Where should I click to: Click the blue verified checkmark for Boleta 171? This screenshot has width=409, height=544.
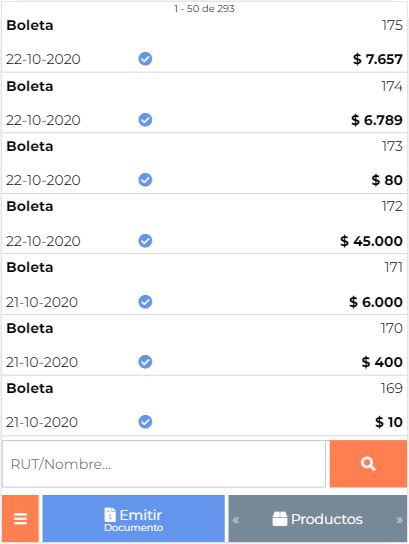[x=145, y=301]
